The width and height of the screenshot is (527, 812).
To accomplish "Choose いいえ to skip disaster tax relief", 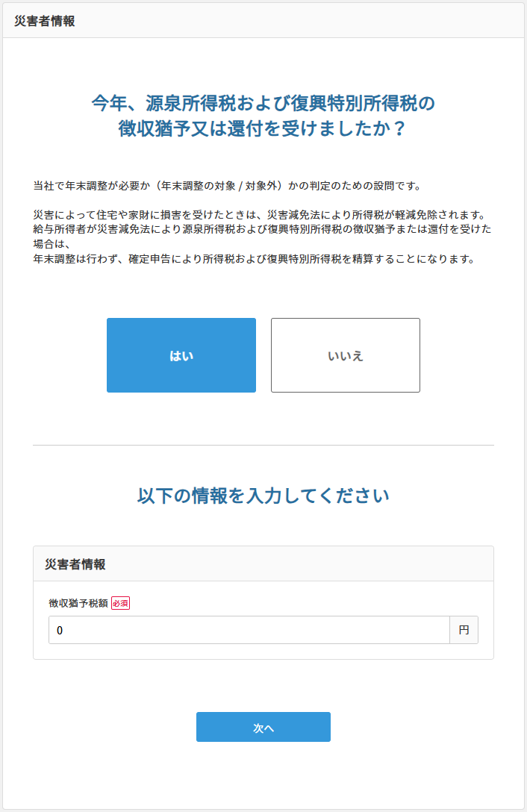I will point(345,355).
